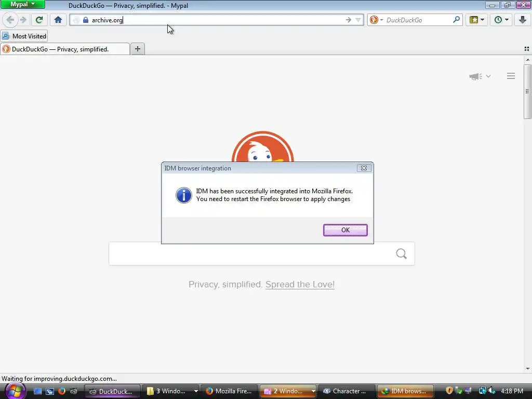Click status text Waiting for improving.duckduckgo.com...
Image resolution: width=532 pixels, height=399 pixels.
tap(59, 379)
